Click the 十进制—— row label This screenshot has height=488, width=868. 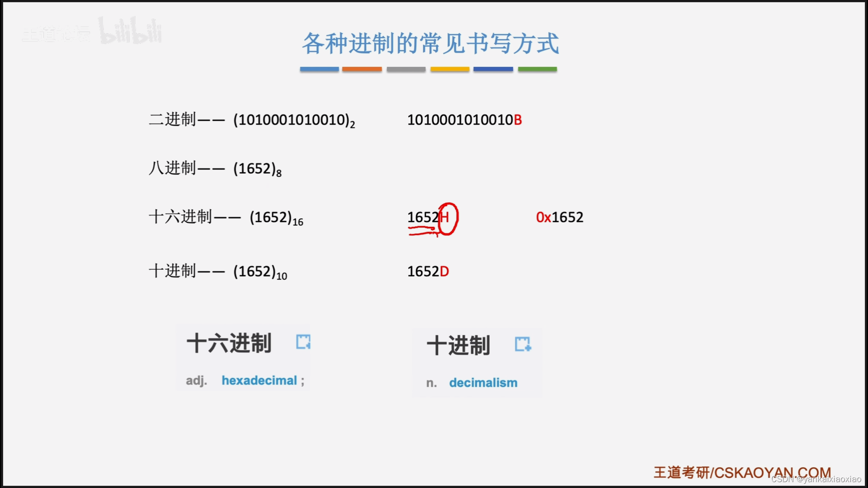187,271
